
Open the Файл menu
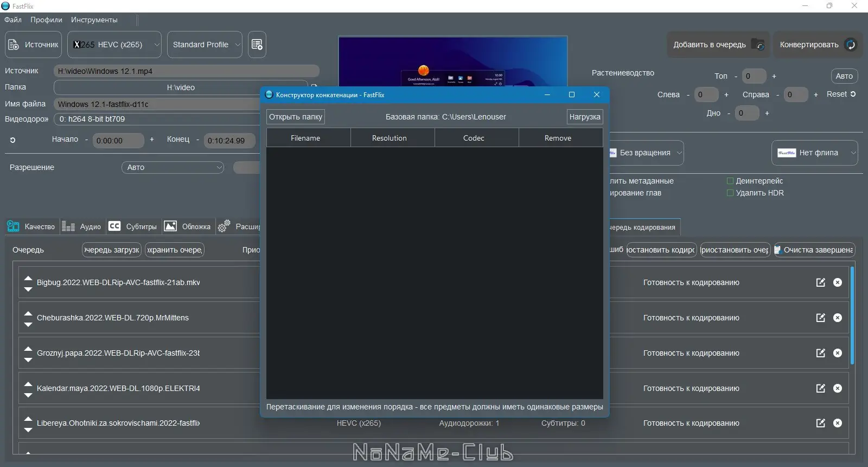pyautogui.click(x=13, y=20)
